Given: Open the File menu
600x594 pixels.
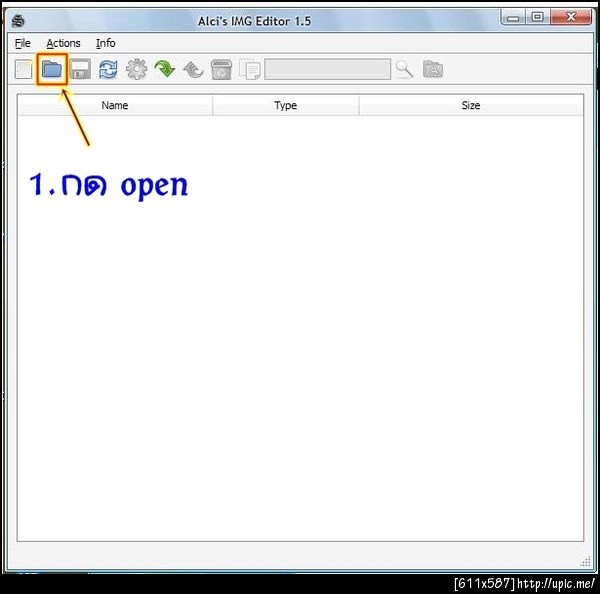Looking at the screenshot, I should tap(23, 43).
